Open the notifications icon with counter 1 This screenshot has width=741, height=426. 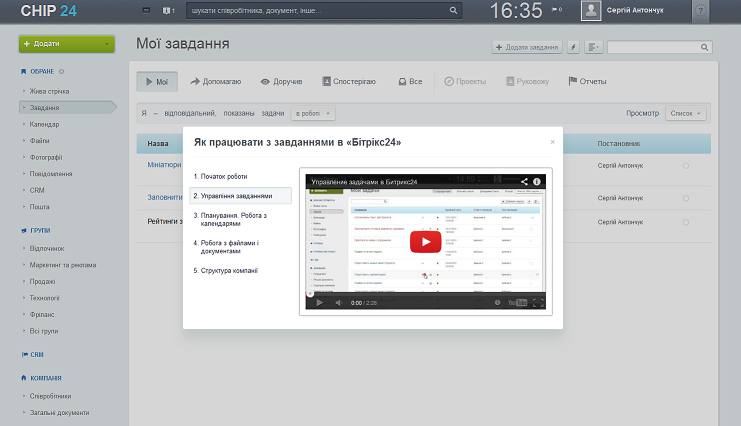pos(168,10)
